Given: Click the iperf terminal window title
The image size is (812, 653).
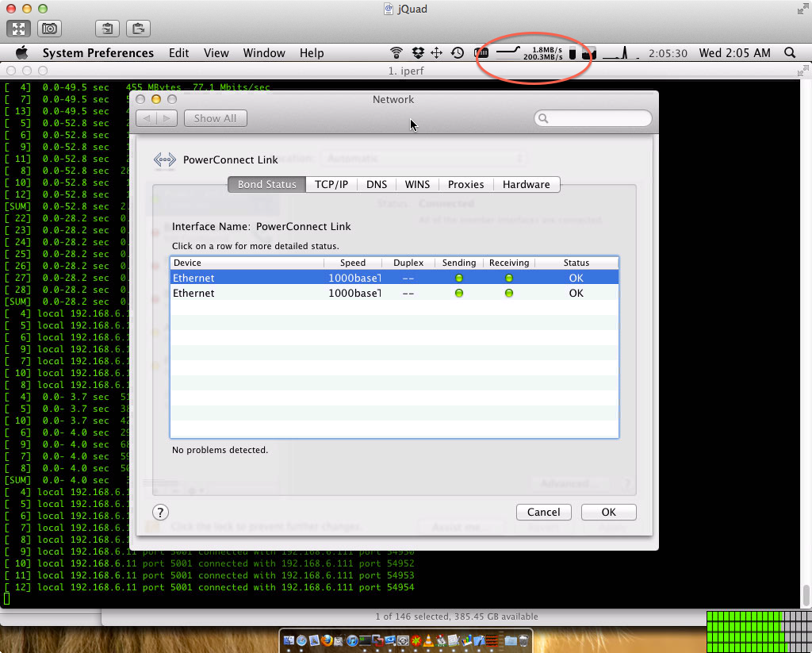Looking at the screenshot, I should [406, 71].
